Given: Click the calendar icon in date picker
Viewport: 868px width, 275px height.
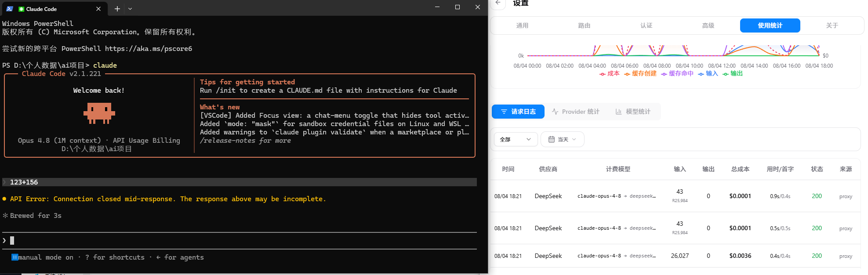Looking at the screenshot, I should point(552,139).
